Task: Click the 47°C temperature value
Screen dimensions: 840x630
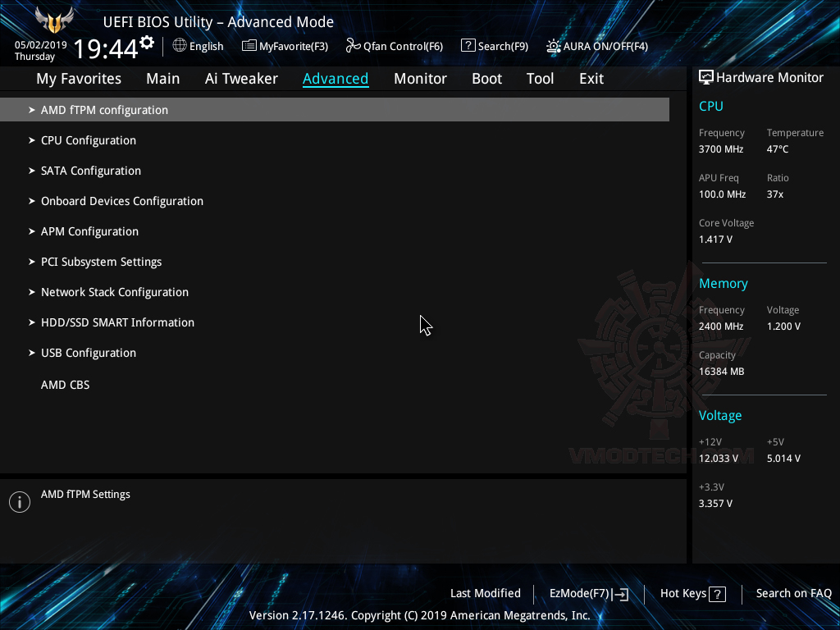Action: point(778,149)
